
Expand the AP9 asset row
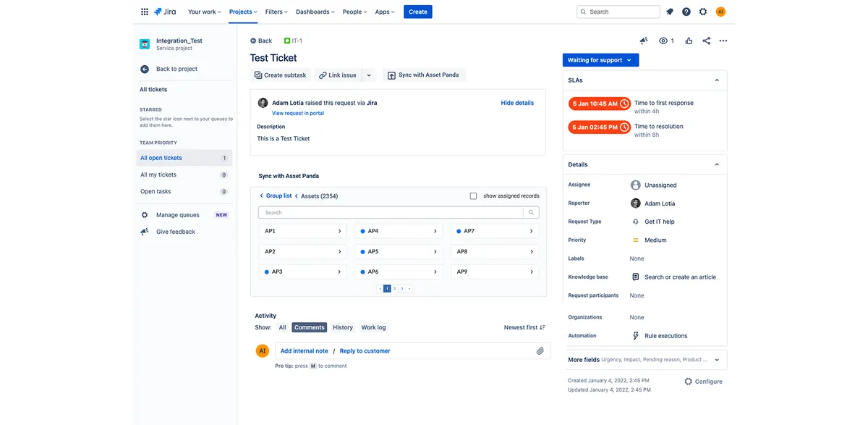[x=495, y=272]
